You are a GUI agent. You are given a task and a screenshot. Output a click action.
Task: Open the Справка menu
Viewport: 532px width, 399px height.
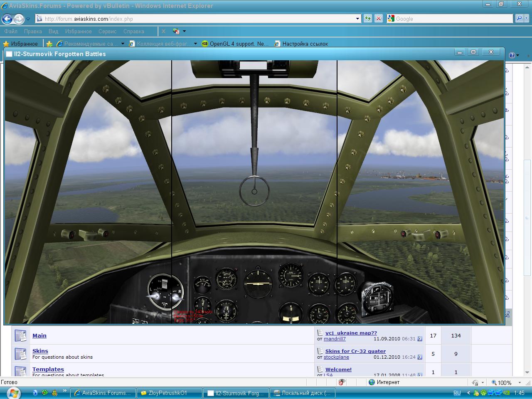point(134,31)
